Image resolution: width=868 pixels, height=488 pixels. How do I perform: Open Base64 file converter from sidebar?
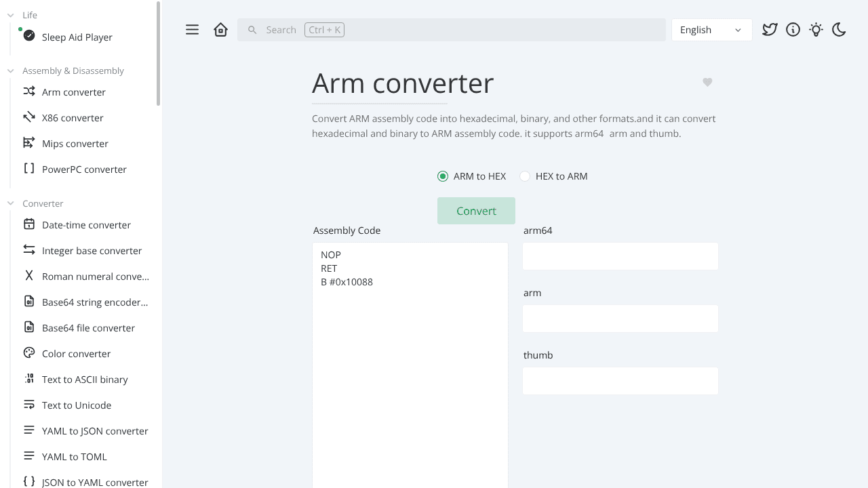[x=88, y=328]
